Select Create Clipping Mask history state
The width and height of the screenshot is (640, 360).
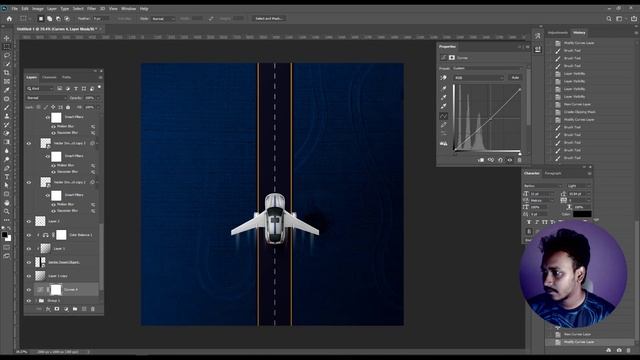point(580,112)
